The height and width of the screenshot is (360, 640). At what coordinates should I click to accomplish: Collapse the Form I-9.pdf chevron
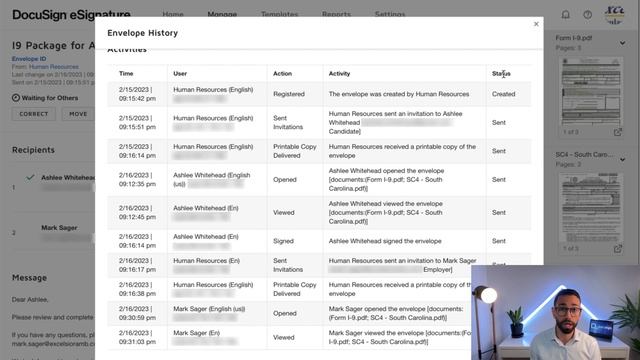(622, 42)
